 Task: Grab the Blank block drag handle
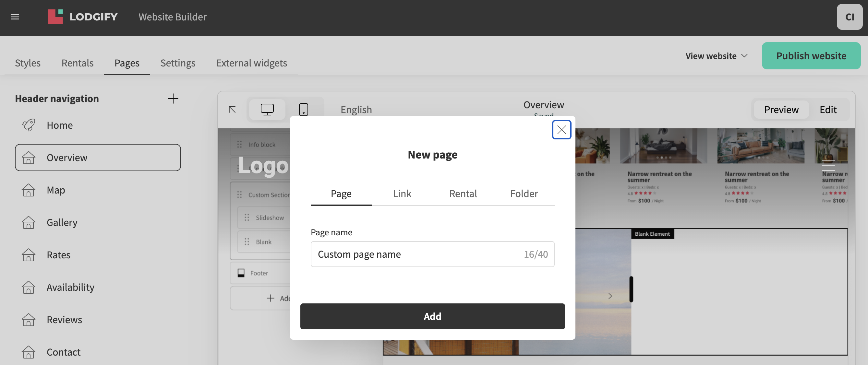click(x=247, y=242)
